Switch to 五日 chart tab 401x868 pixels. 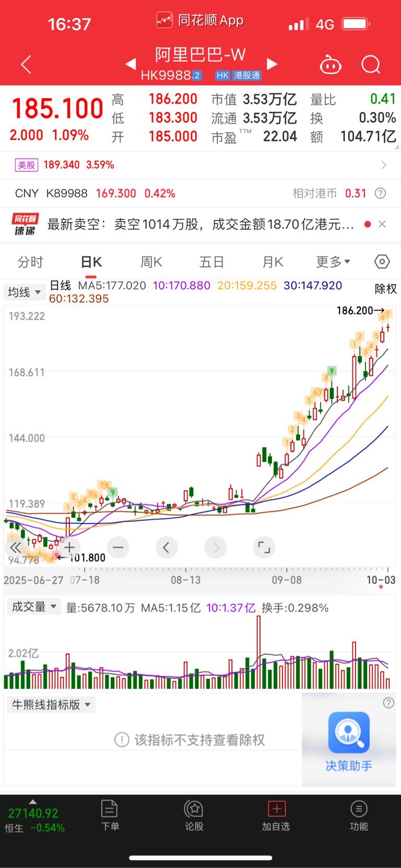coord(212,262)
